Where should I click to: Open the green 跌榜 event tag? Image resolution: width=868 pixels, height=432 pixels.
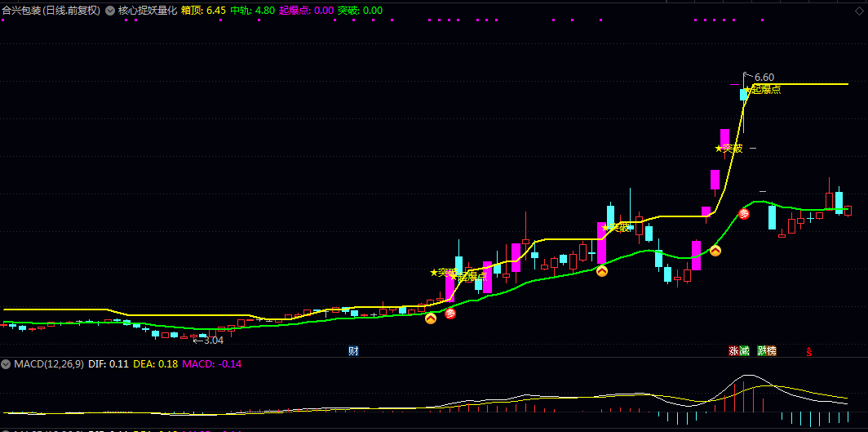[x=767, y=351]
